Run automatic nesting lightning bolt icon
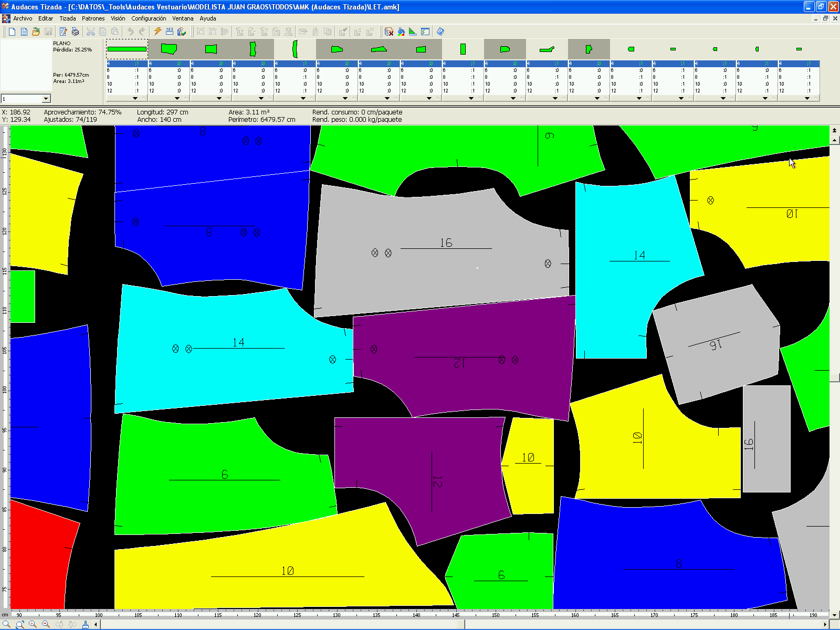This screenshot has width=840, height=630. 157,32
